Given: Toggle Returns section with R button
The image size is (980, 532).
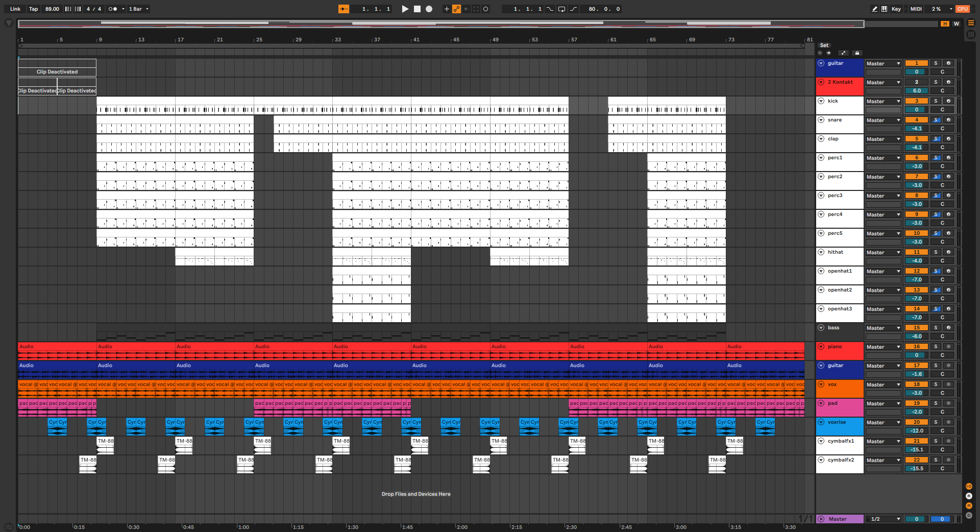Looking at the screenshot, I should tap(969, 496).
